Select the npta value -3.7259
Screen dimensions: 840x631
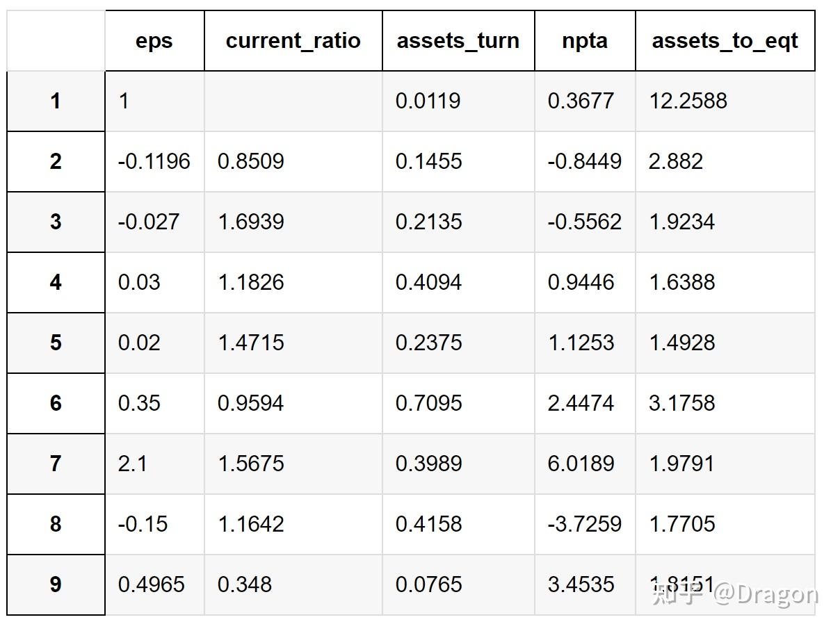point(584,524)
